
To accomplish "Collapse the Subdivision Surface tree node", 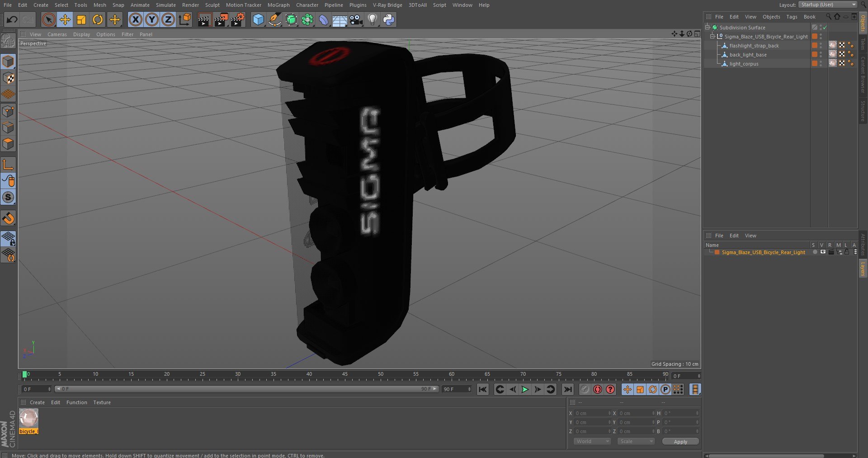I will (708, 27).
